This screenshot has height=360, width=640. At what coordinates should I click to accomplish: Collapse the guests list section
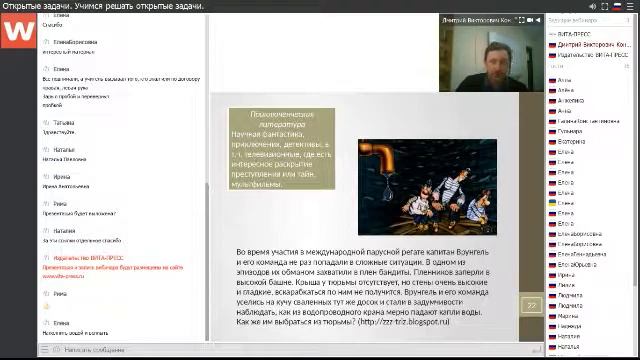coord(589,66)
